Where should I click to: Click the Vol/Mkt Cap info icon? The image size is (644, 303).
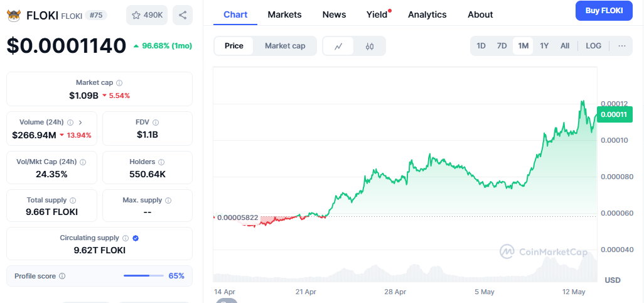[83, 162]
